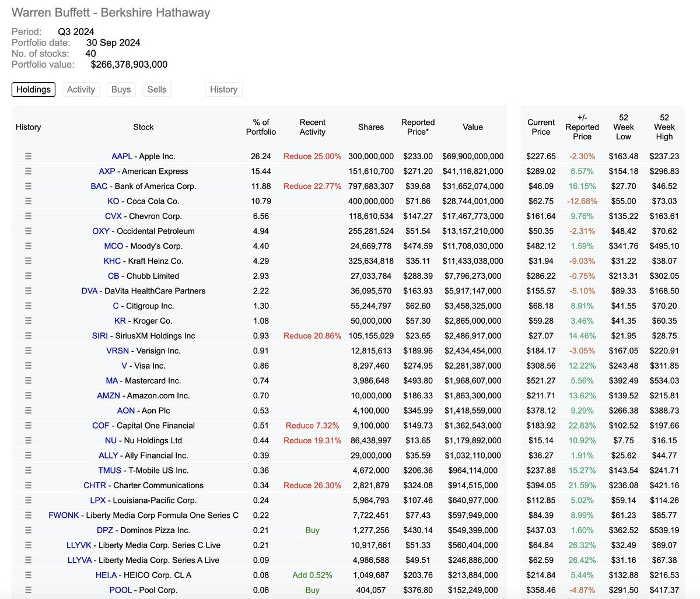This screenshot has width=700, height=599.
Task: Click -12.68% change in Coca Cola row
Action: [582, 201]
